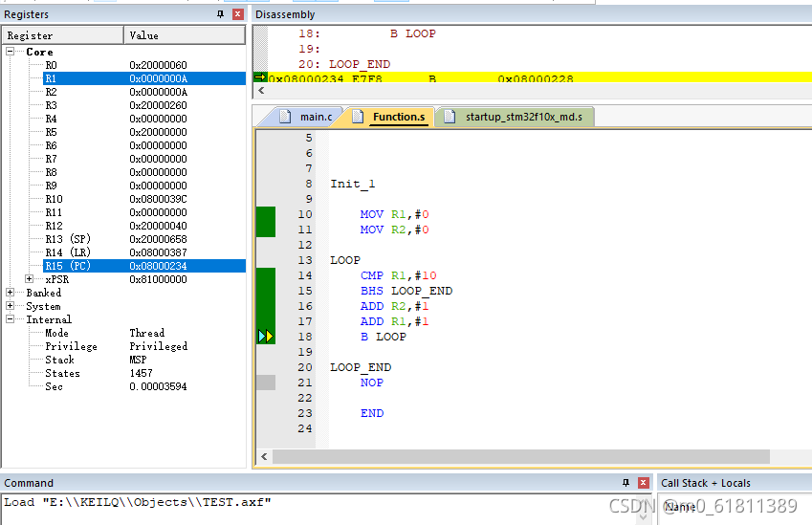The width and height of the screenshot is (812, 525).
Task: Expand the xPSR register node
Action: (x=30, y=278)
